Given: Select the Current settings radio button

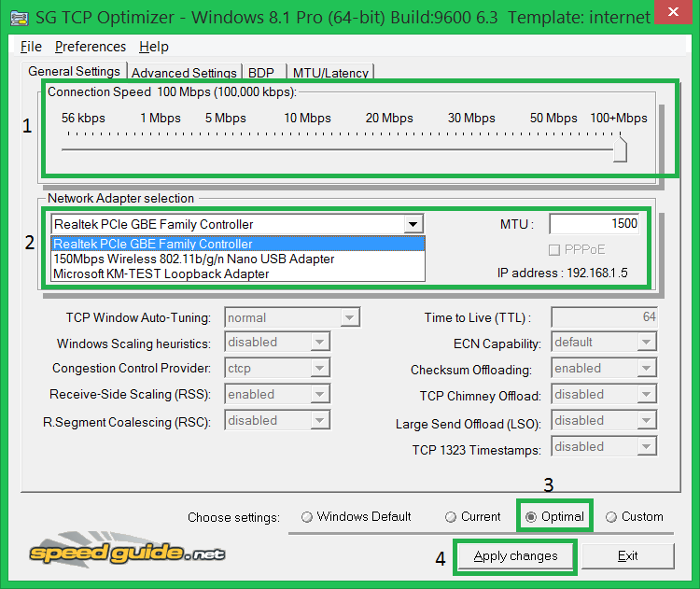Looking at the screenshot, I should [451, 517].
